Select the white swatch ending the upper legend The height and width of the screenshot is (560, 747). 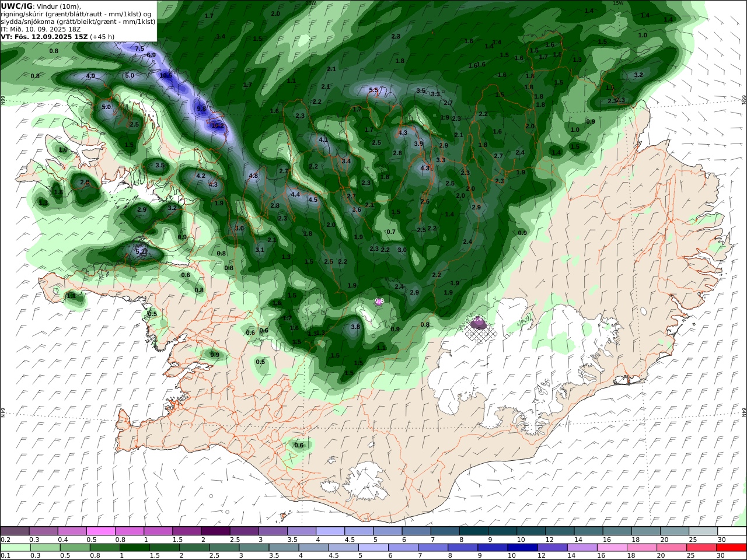coord(732,531)
